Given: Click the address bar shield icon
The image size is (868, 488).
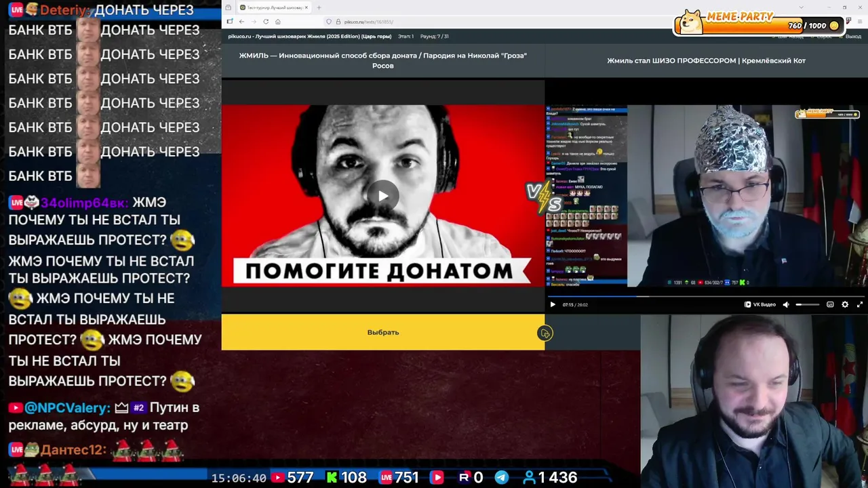Looking at the screenshot, I should pyautogui.click(x=329, y=22).
